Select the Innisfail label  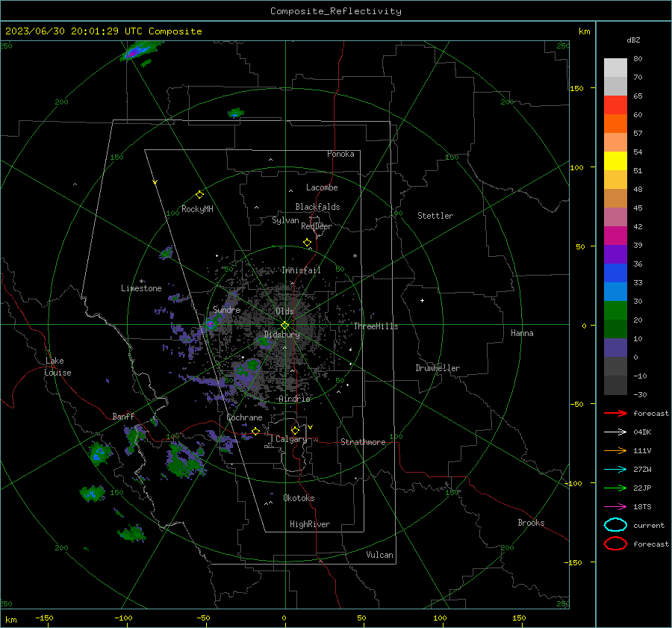click(301, 270)
